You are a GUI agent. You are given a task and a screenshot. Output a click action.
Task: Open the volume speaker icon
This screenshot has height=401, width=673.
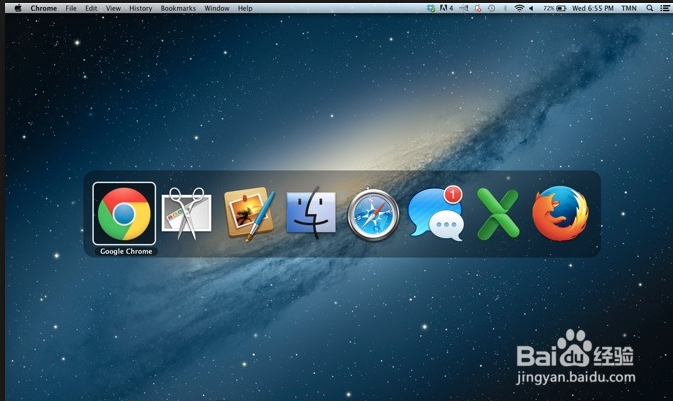531,8
